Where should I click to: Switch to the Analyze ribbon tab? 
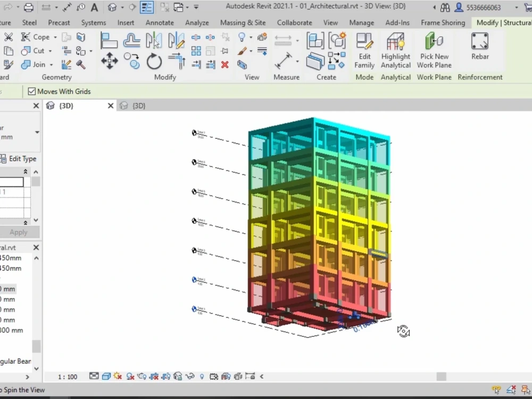click(197, 22)
